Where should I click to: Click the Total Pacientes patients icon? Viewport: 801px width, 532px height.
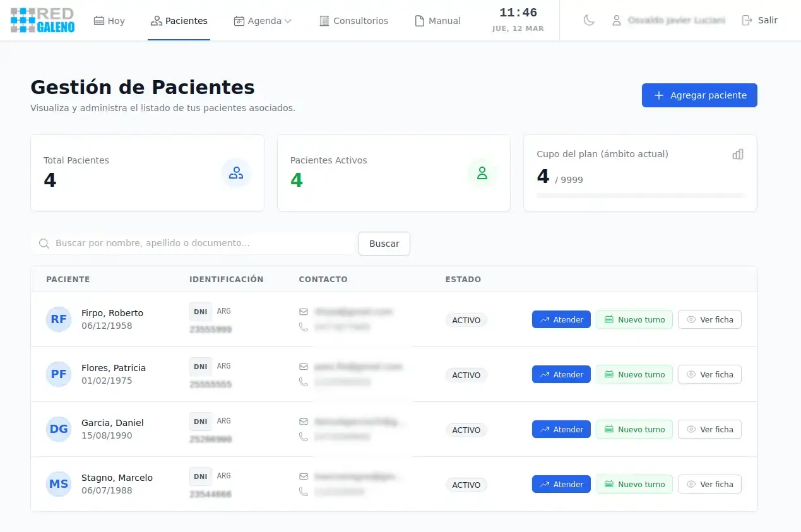[x=236, y=172]
